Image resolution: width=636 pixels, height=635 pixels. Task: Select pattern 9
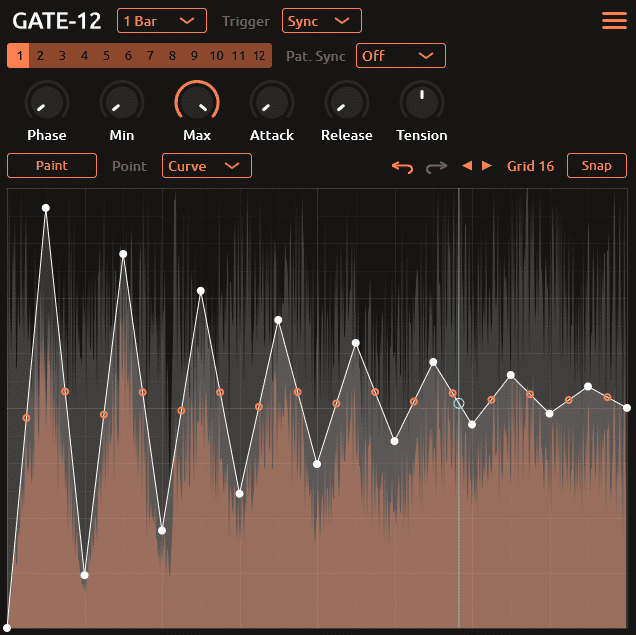tap(194, 56)
